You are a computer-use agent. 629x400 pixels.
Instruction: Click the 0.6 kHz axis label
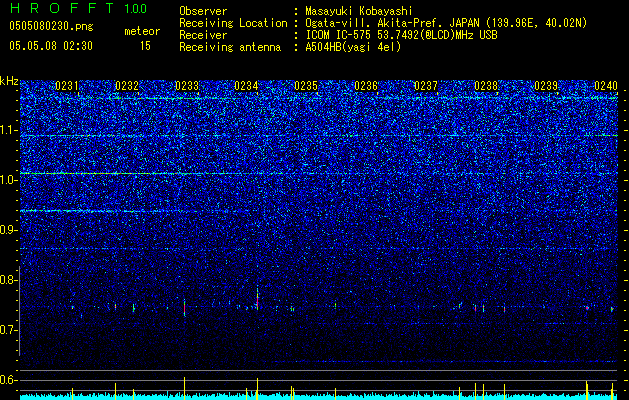[9, 380]
